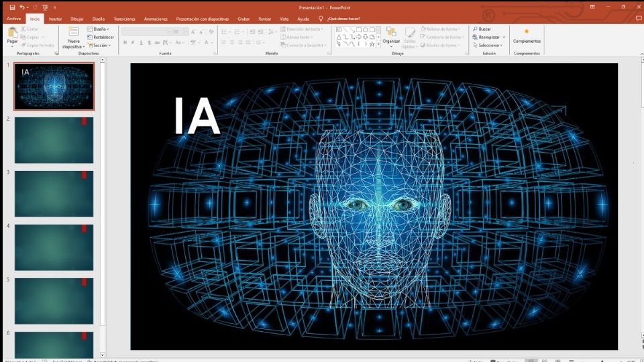Toggle italic formatting (K)
644x362 pixels.
(x=133, y=42)
